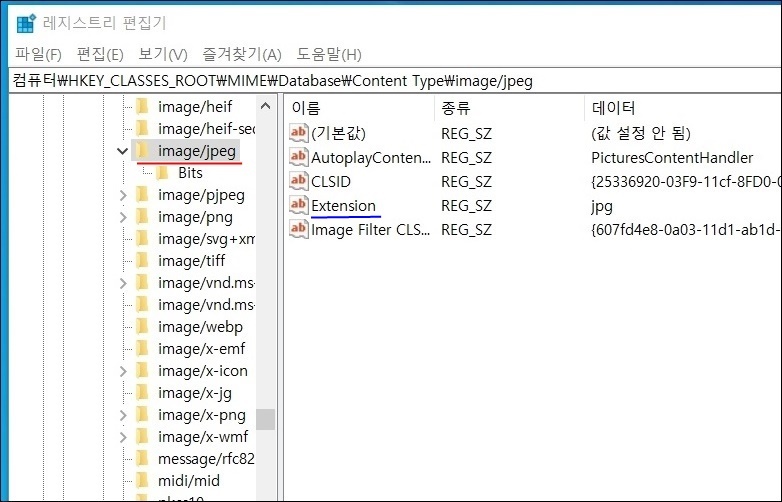
Task: Select the midi/mid key label
Action: point(189,481)
